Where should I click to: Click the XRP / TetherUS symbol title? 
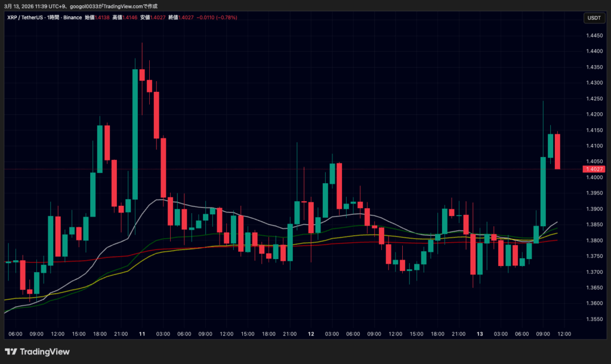[x=26, y=18]
